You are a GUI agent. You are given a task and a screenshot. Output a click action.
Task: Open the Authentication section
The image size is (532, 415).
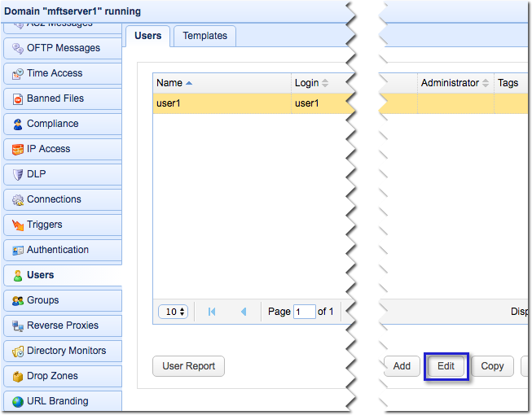coord(63,250)
